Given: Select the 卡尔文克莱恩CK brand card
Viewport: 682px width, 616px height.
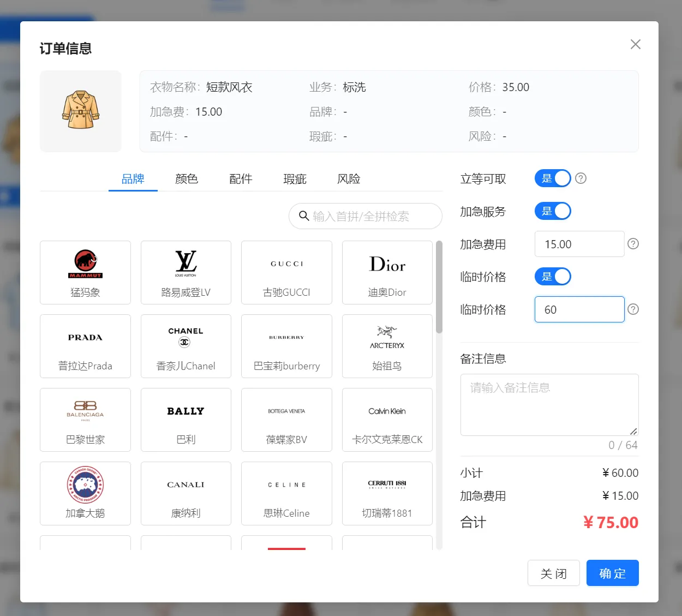Looking at the screenshot, I should pos(387,420).
